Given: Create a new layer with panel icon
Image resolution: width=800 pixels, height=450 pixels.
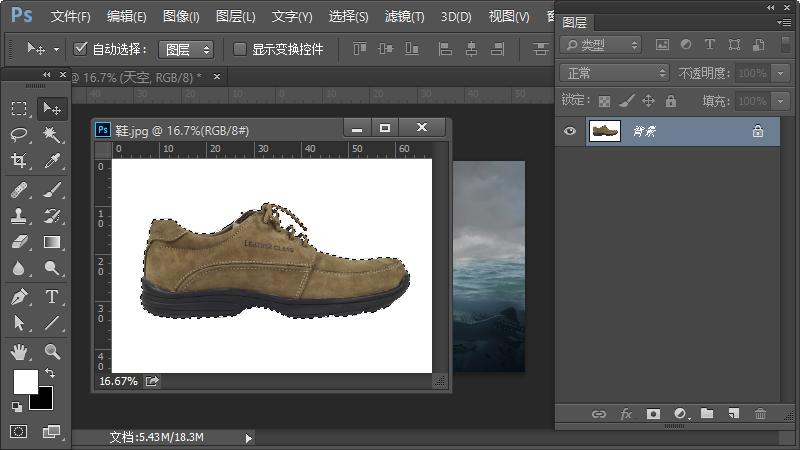Looking at the screenshot, I should point(733,413).
